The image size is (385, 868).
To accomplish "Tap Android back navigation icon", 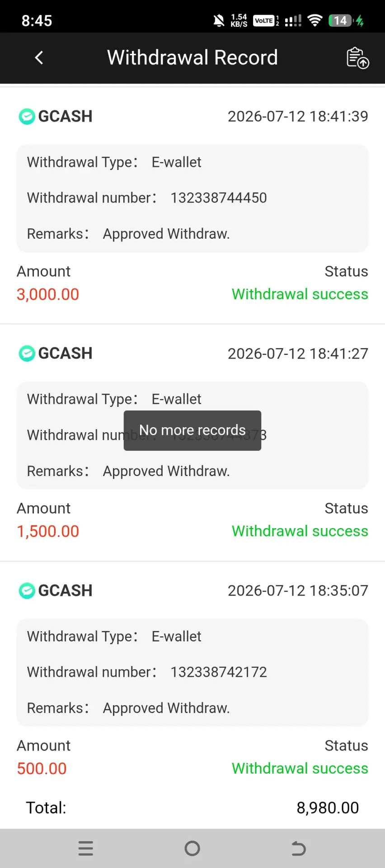I will click(298, 849).
